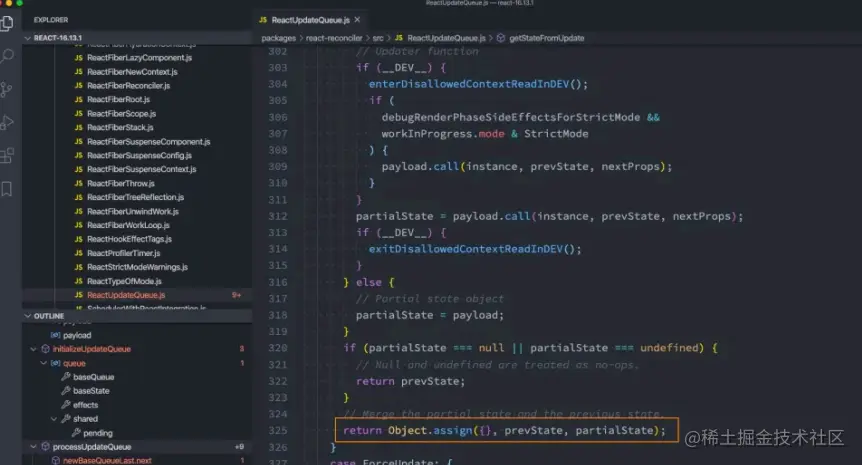Open ReactTypeOfMode.js file

click(124, 281)
